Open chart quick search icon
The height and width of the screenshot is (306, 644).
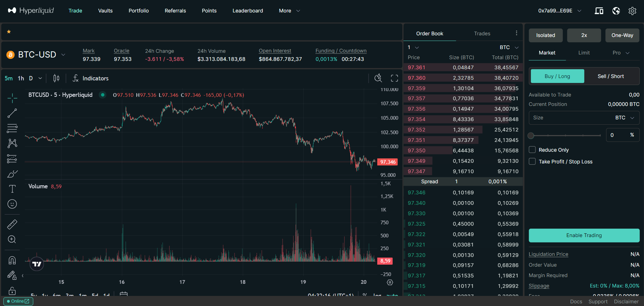tap(378, 78)
